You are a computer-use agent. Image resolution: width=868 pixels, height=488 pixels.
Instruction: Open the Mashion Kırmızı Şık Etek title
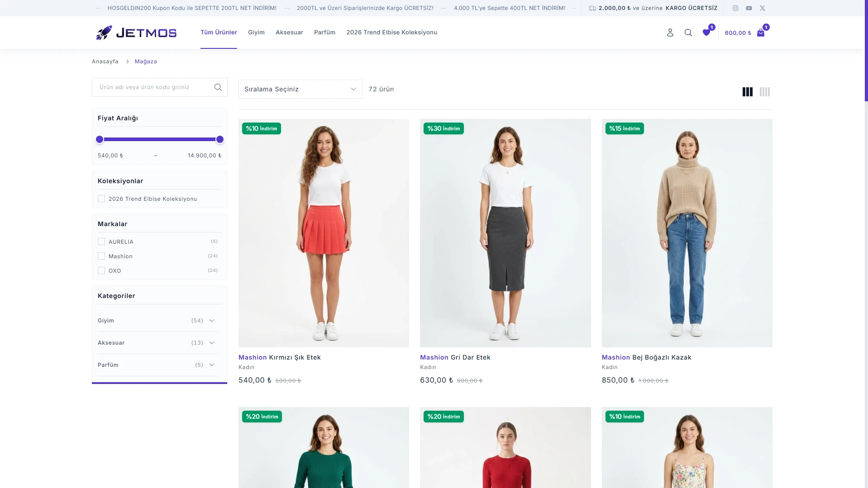pyautogui.click(x=280, y=357)
